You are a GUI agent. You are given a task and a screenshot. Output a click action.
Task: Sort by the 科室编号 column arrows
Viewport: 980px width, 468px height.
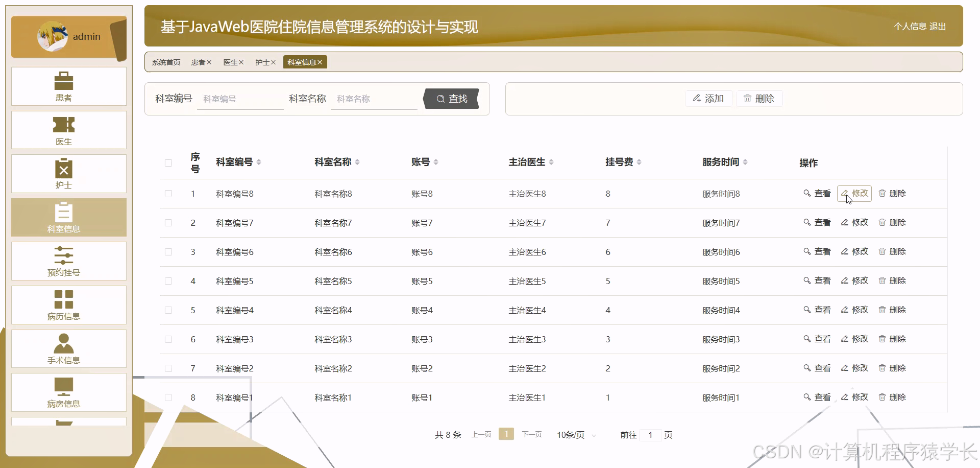(x=259, y=161)
